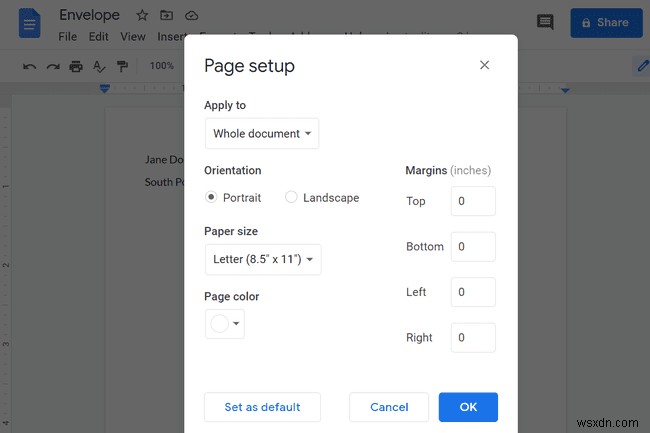Click the editing mode pencil icon
The width and height of the screenshot is (650, 433).
click(x=642, y=66)
